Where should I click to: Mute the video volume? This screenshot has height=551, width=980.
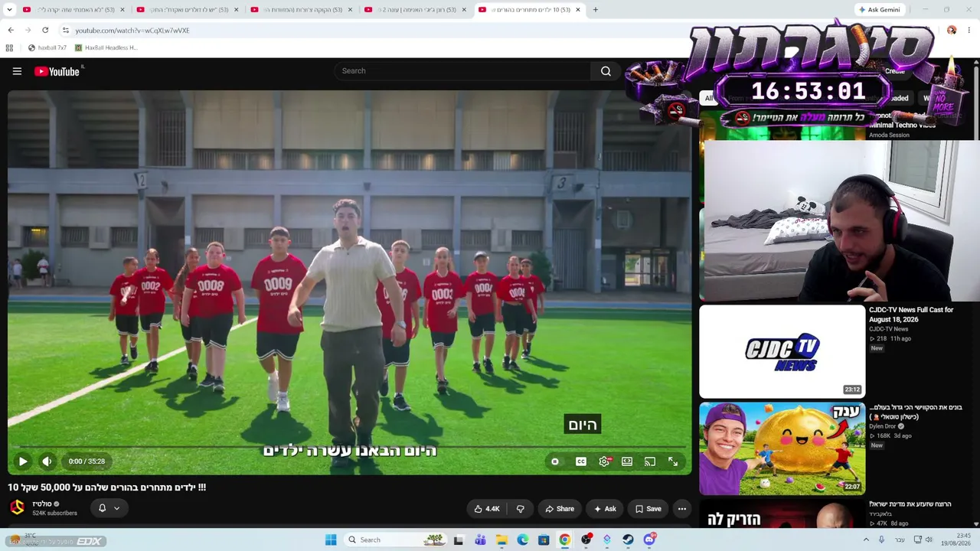(x=47, y=461)
